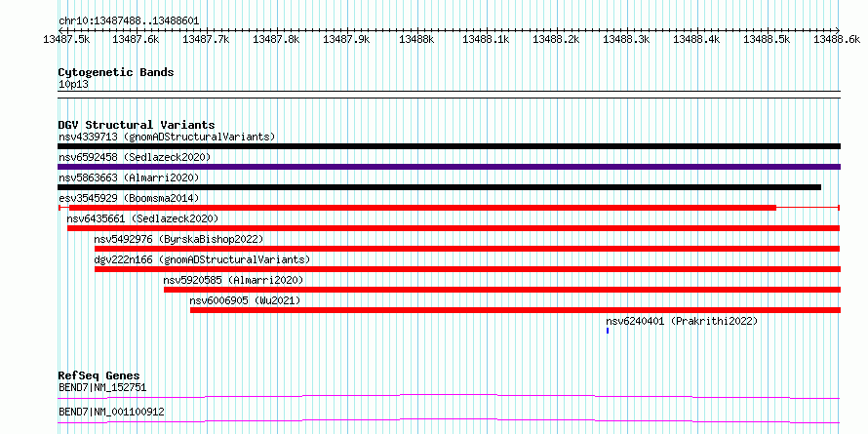Screen dimensions: 868x434
Task: Open nsv6435661 (Sedlazeck2020) label
Action: [x=142, y=218]
